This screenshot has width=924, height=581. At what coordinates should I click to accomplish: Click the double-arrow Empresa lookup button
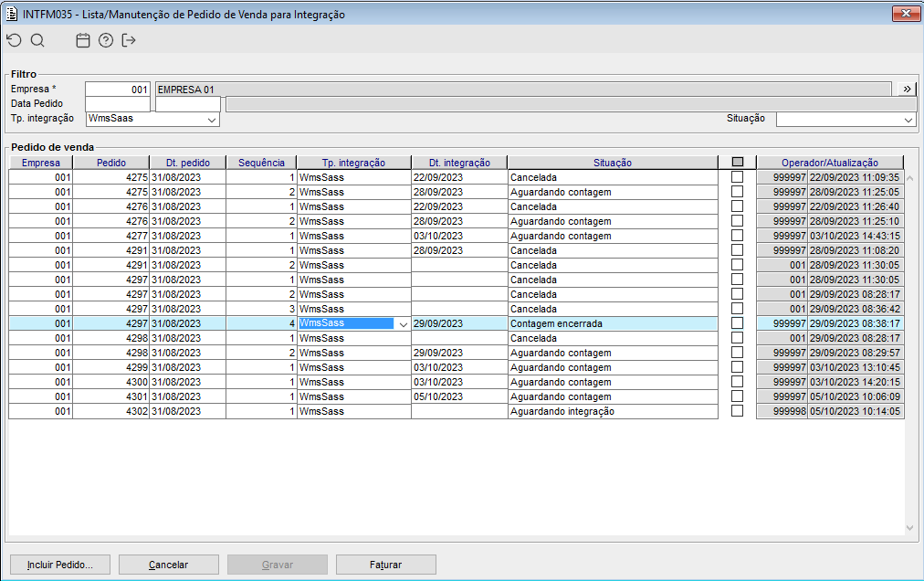(x=907, y=89)
